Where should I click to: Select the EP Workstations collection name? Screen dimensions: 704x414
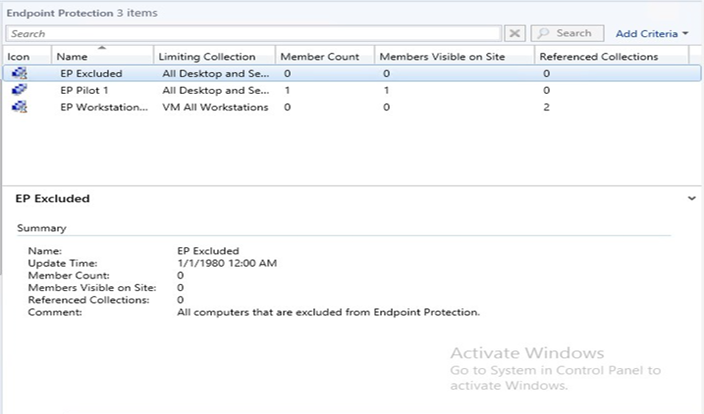point(103,107)
